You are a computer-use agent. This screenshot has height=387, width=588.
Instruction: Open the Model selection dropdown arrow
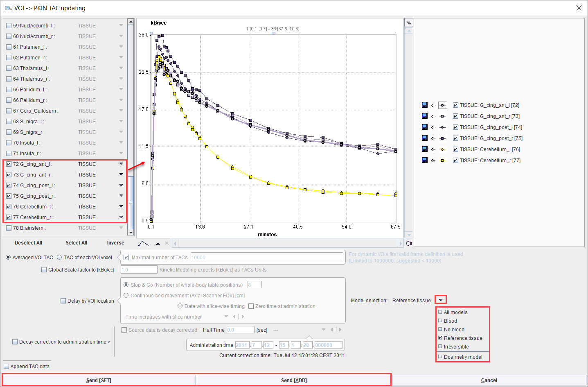441,300
